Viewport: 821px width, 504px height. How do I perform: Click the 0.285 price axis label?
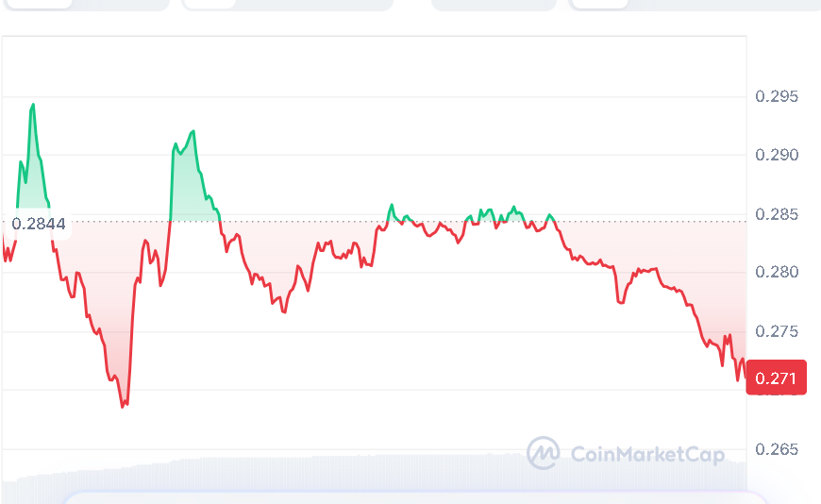coord(777,214)
